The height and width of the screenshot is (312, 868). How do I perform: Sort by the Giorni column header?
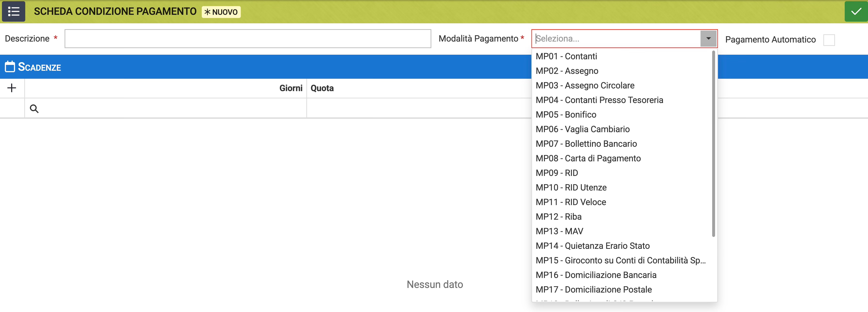291,88
